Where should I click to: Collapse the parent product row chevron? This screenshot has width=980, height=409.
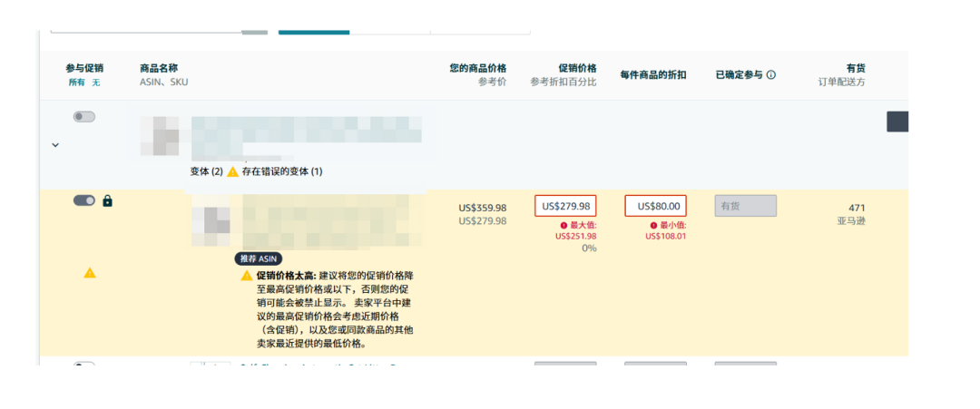54,144
